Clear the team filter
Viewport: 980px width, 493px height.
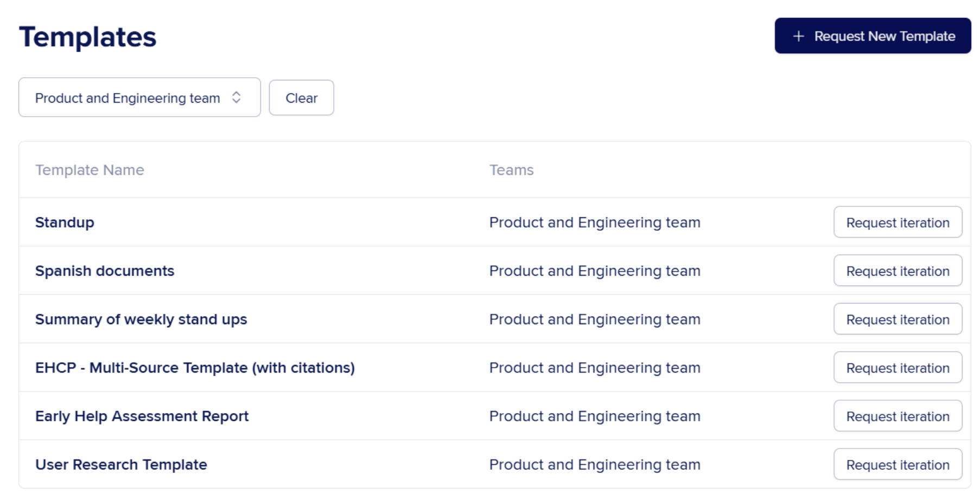tap(301, 98)
